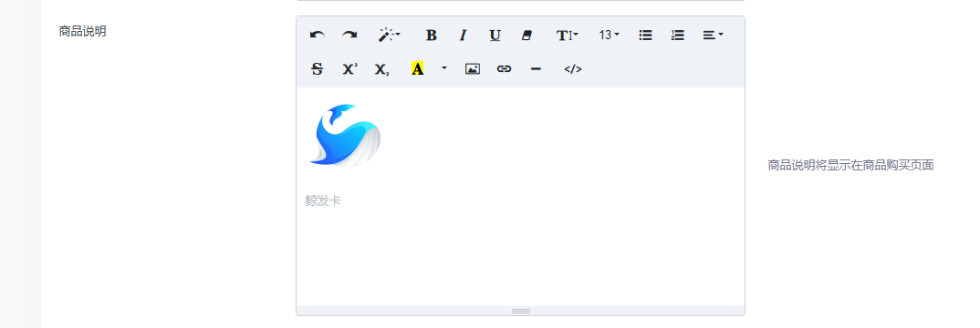
Task: Click the editor resize handle bar
Action: coord(521,311)
